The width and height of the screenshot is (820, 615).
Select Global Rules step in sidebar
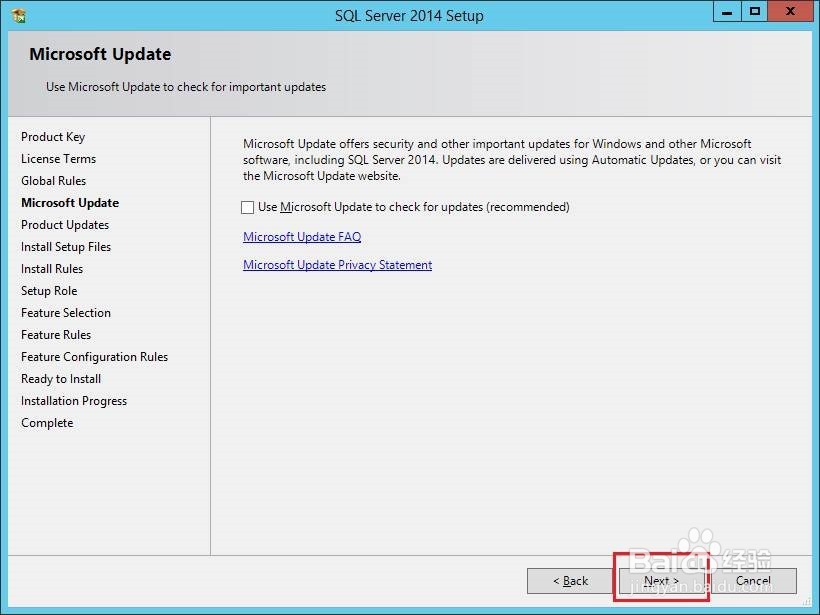(53, 181)
